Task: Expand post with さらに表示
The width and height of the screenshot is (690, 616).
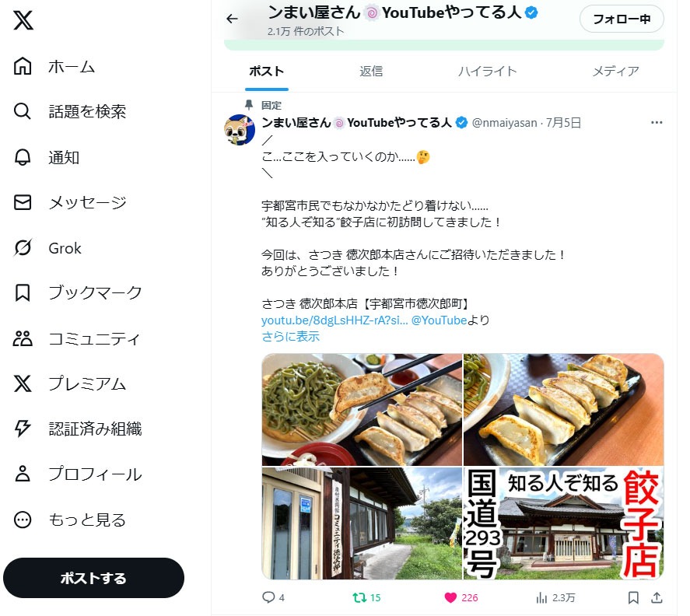Action: click(x=290, y=337)
